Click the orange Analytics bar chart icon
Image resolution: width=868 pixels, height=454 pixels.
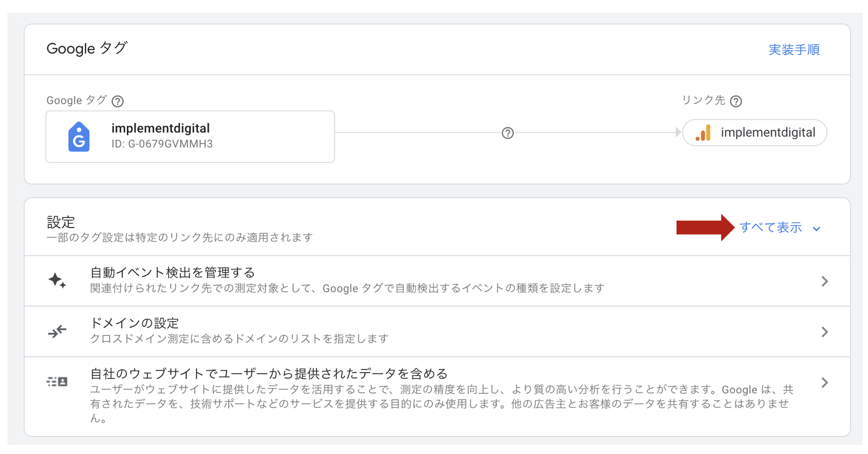point(703,133)
